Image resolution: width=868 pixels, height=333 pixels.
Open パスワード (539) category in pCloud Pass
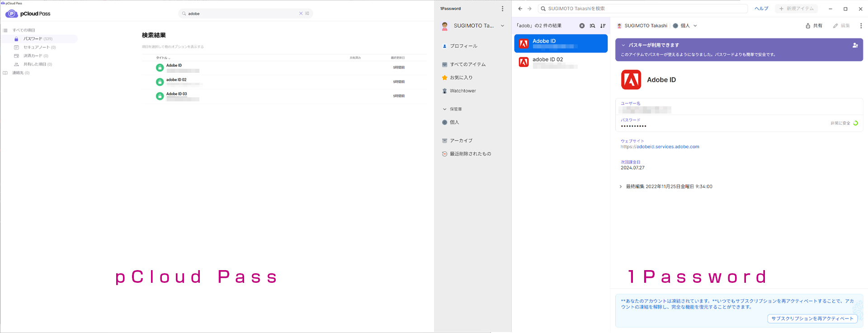click(39, 39)
